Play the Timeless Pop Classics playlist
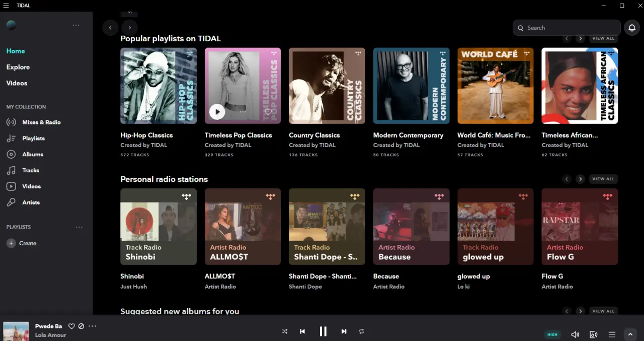 [x=217, y=112]
